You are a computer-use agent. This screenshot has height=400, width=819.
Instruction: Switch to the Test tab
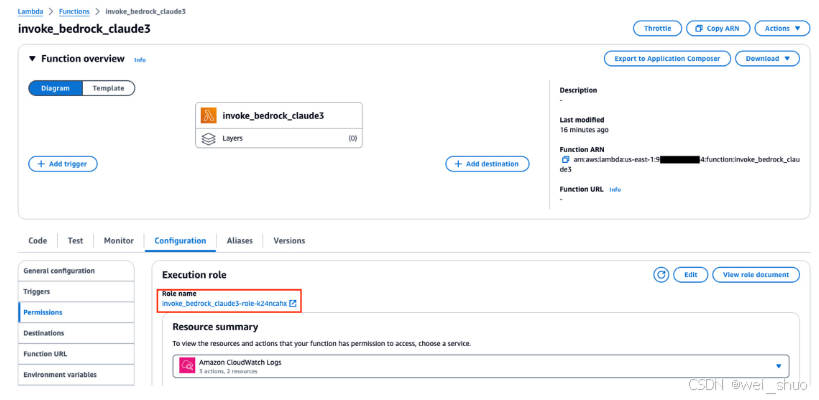tap(75, 241)
